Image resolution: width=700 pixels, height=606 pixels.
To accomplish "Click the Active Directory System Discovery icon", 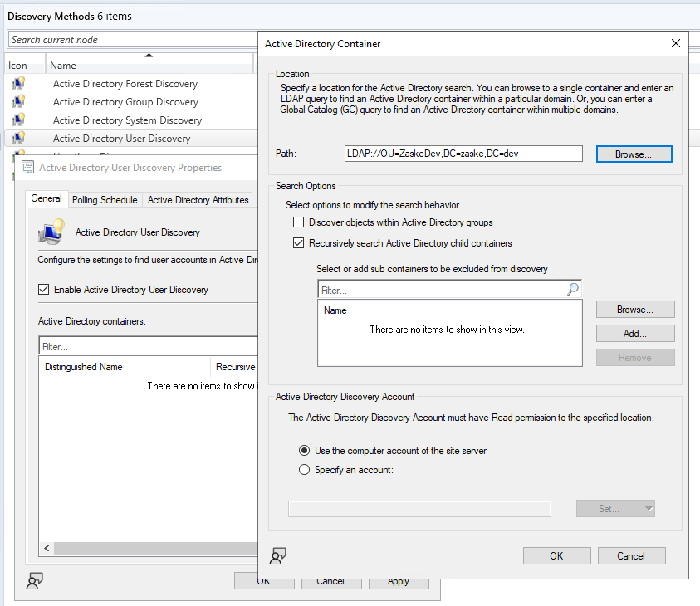I will click(x=18, y=120).
